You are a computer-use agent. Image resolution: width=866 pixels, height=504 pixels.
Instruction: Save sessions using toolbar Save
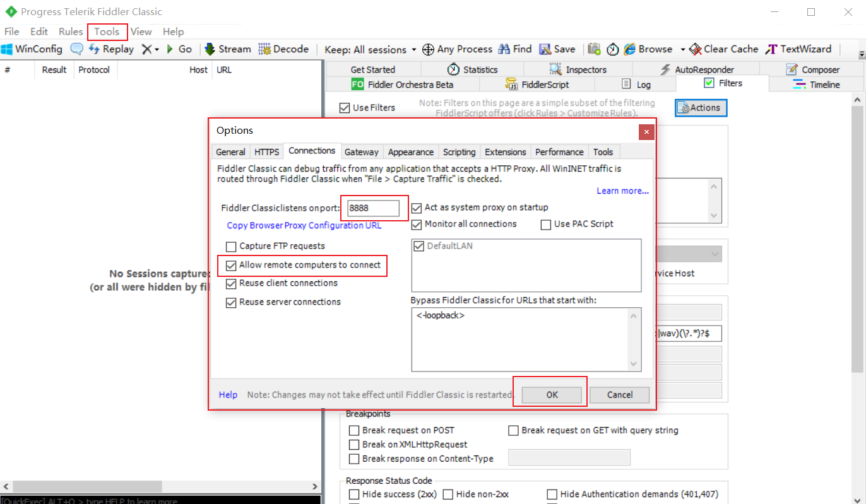point(557,49)
